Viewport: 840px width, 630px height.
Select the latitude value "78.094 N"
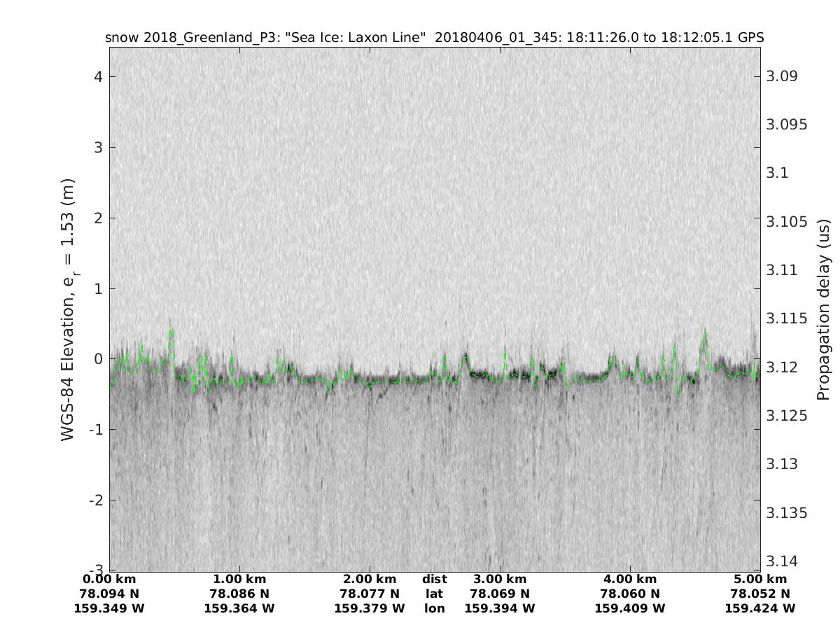(x=109, y=594)
